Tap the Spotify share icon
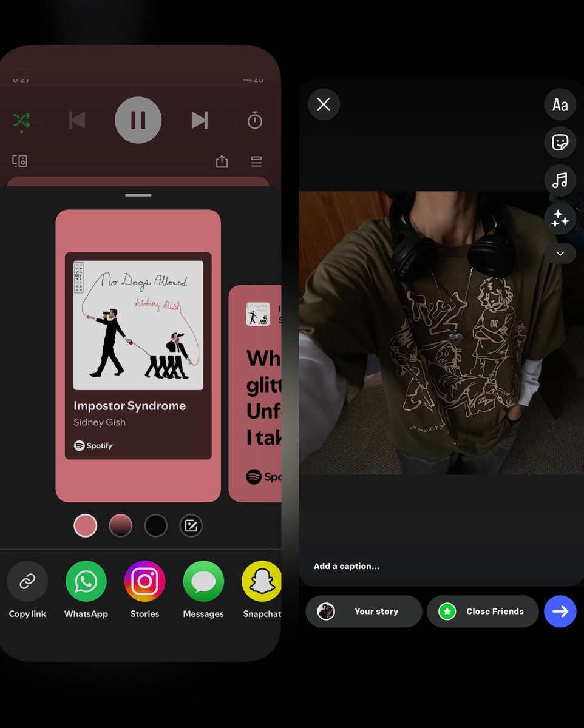 [x=222, y=161]
